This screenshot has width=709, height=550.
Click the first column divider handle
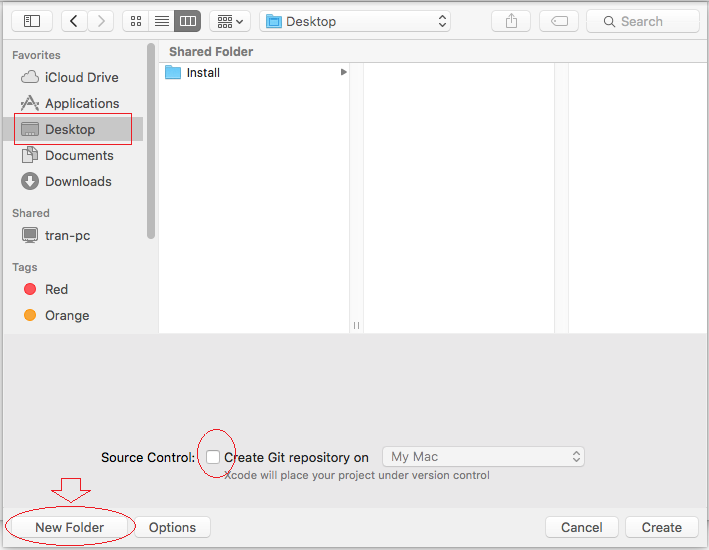[x=356, y=325]
